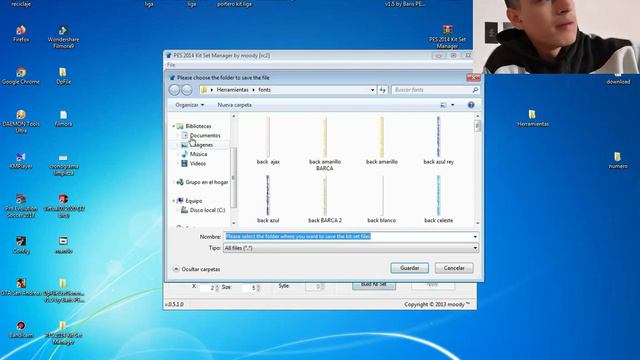This screenshot has width=640, height=360.
Task: Click the file list vertical scrollbar
Action: click(x=478, y=169)
